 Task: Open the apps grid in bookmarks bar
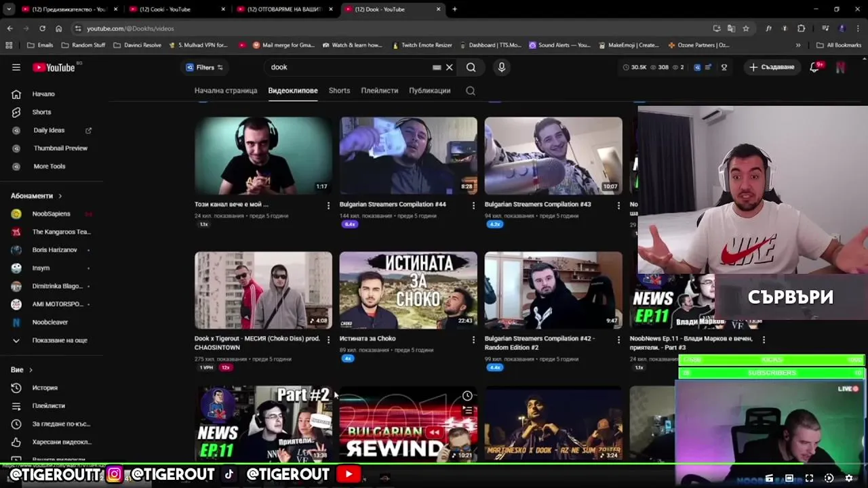pos(9,45)
